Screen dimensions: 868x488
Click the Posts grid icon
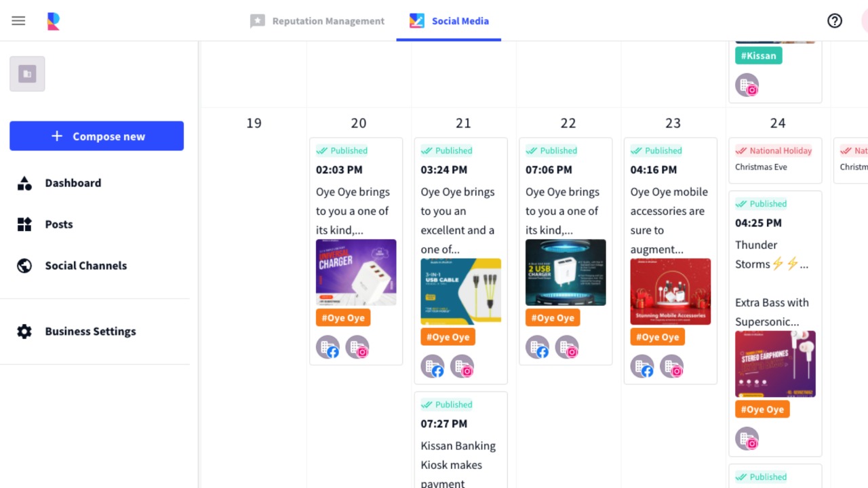tap(24, 224)
